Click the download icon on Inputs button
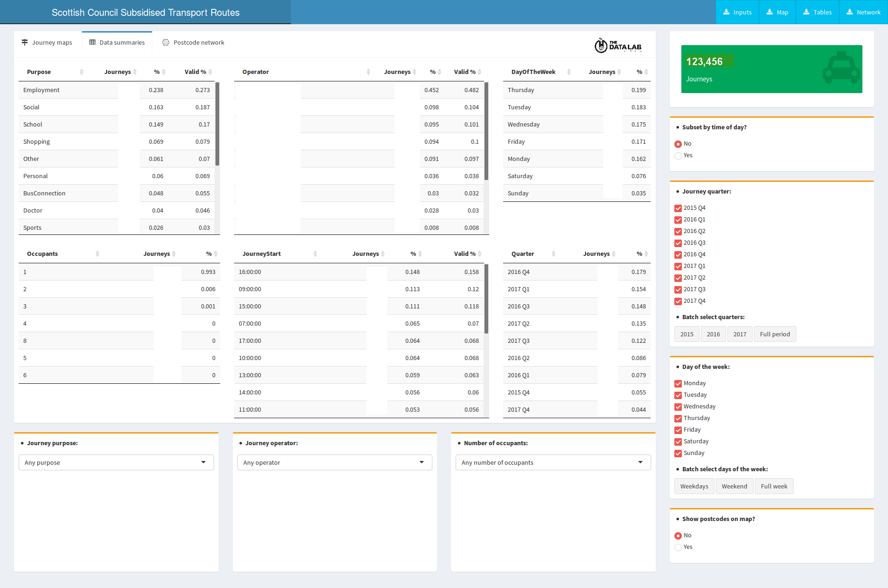 726,12
